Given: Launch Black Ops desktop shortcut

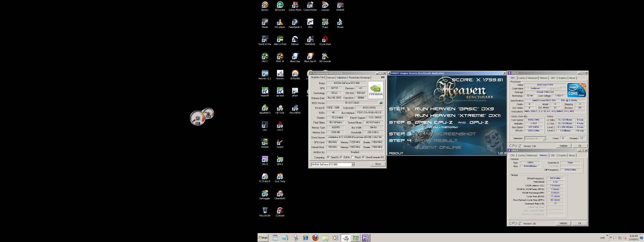Looking at the screenshot, I should (295, 57).
